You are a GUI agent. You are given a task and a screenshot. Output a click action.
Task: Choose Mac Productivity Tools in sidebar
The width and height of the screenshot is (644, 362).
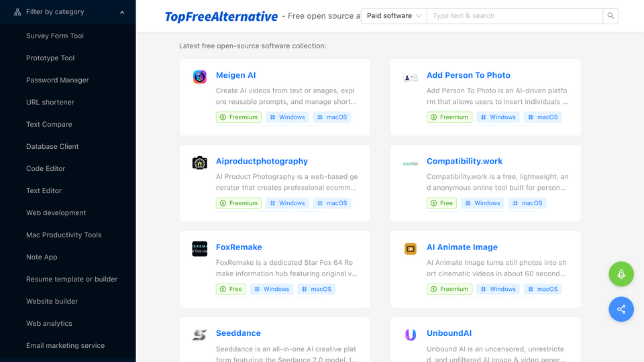64,235
